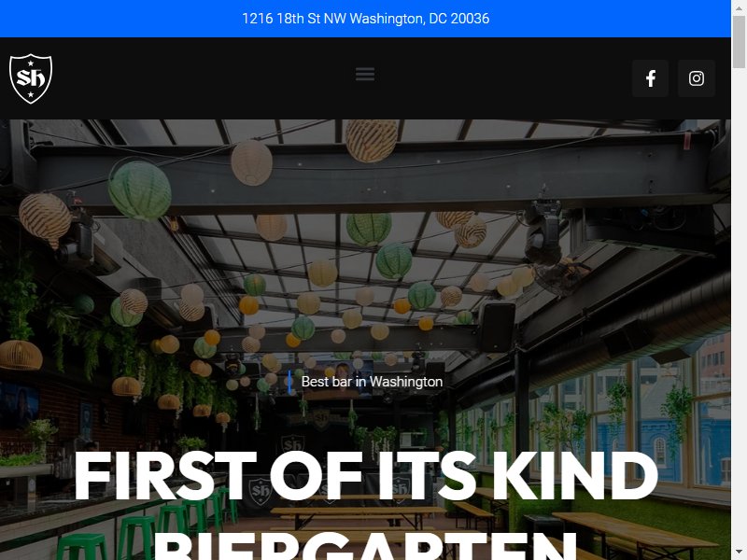Image resolution: width=747 pixels, height=560 pixels.
Task: Click the blue accent bar beside the tagline
Action: (289, 383)
